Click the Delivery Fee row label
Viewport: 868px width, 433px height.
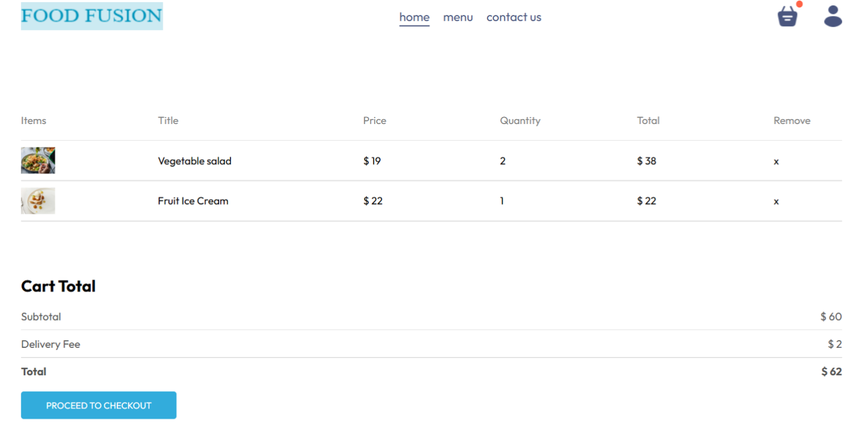[51, 344]
